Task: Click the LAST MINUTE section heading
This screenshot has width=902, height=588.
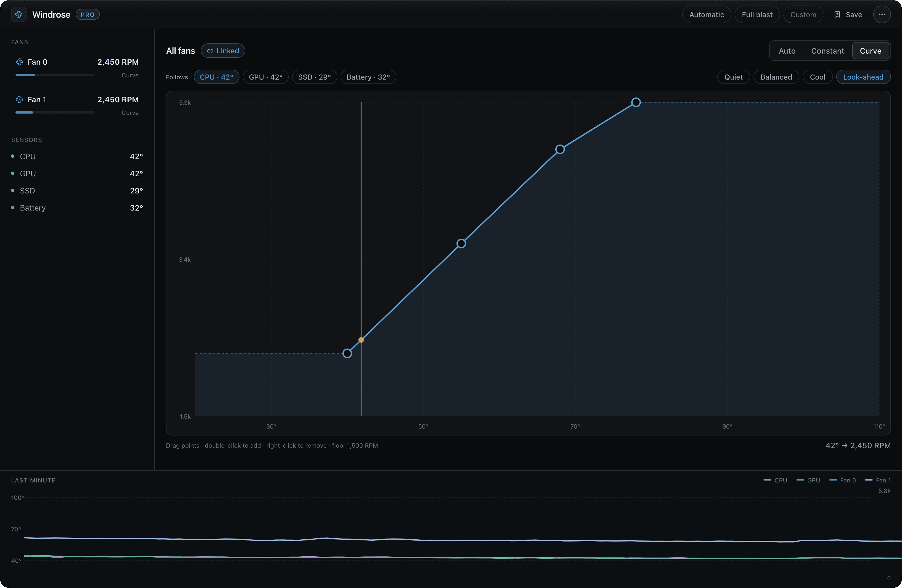Action: pyautogui.click(x=33, y=480)
